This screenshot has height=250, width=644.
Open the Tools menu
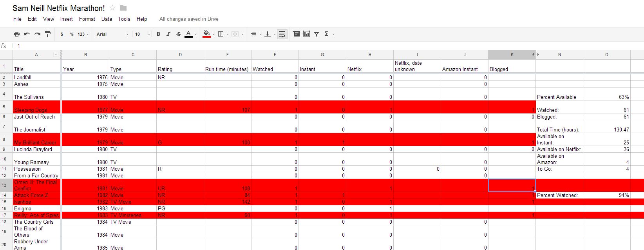[124, 19]
